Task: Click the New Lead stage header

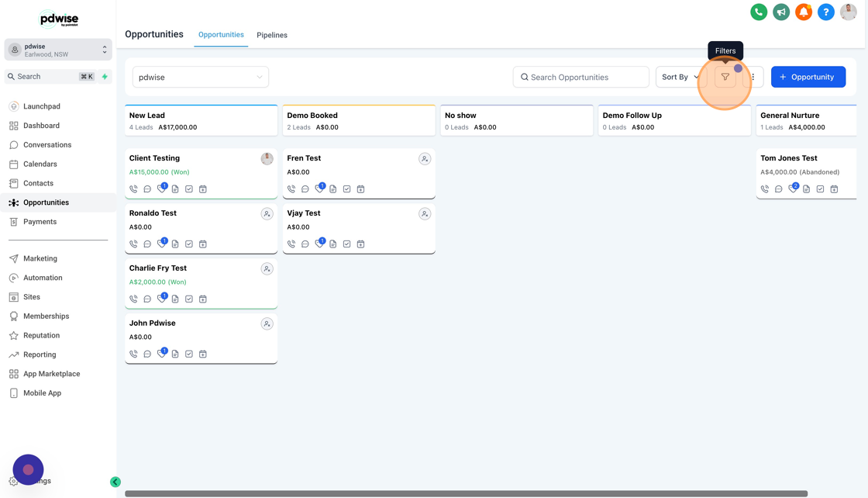Action: point(201,120)
